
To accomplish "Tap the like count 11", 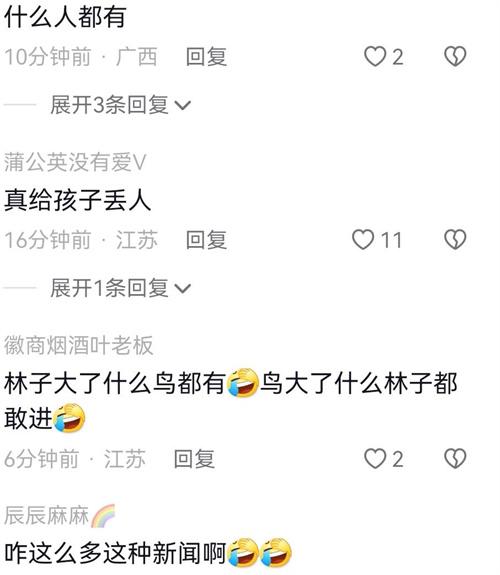I will click(x=391, y=240).
